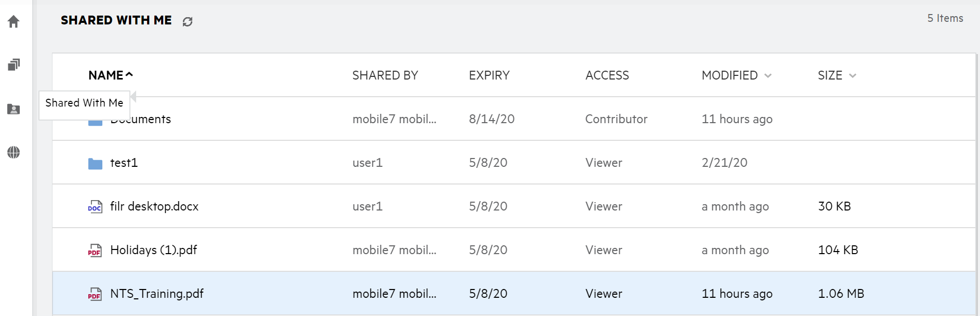Open filr desktop.docx file

pos(154,206)
